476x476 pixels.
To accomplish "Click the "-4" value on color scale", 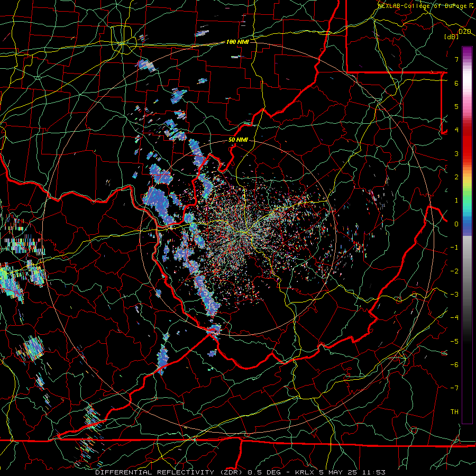I will (454, 318).
